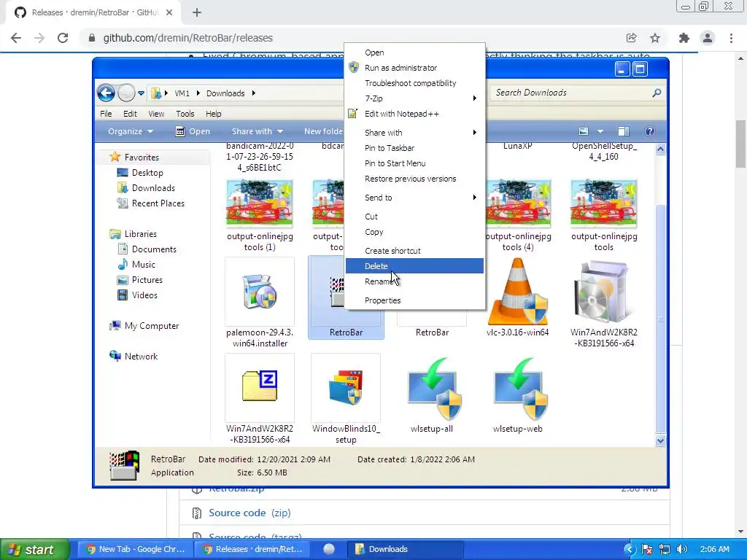This screenshot has width=747, height=560.
Task: Click the volume icon in system tray
Action: (x=682, y=550)
